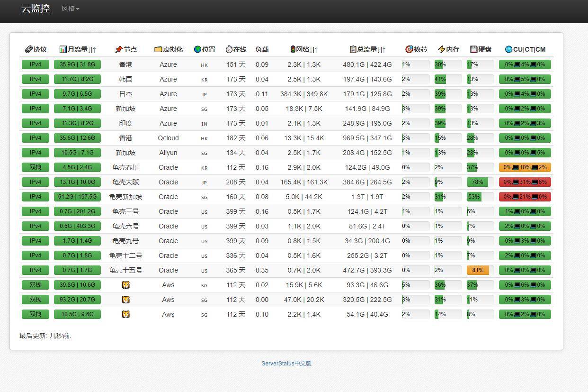
Task: Click the red 0% 31% 6% packet-loss badge
Action: click(x=525, y=182)
